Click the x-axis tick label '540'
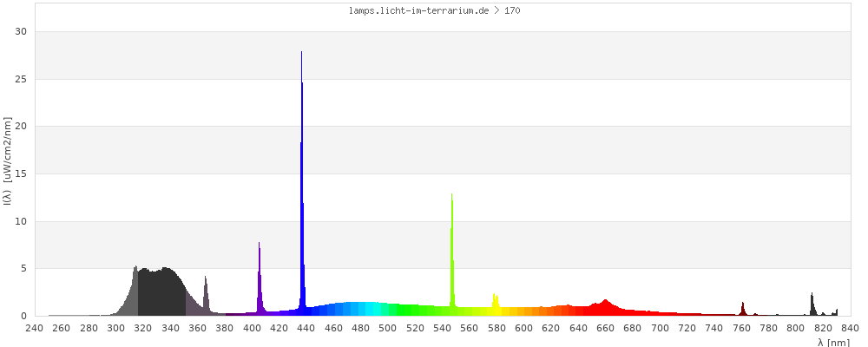The width and height of the screenshot is (868, 347). [443, 328]
